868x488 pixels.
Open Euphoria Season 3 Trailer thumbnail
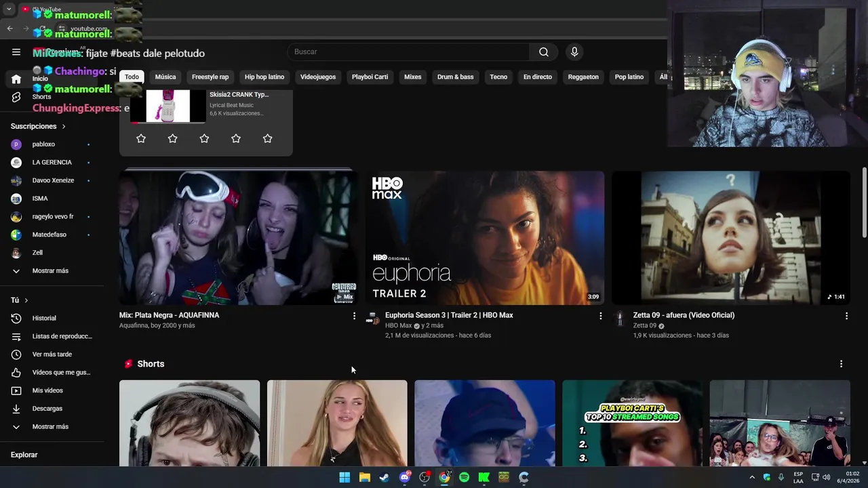(x=485, y=237)
